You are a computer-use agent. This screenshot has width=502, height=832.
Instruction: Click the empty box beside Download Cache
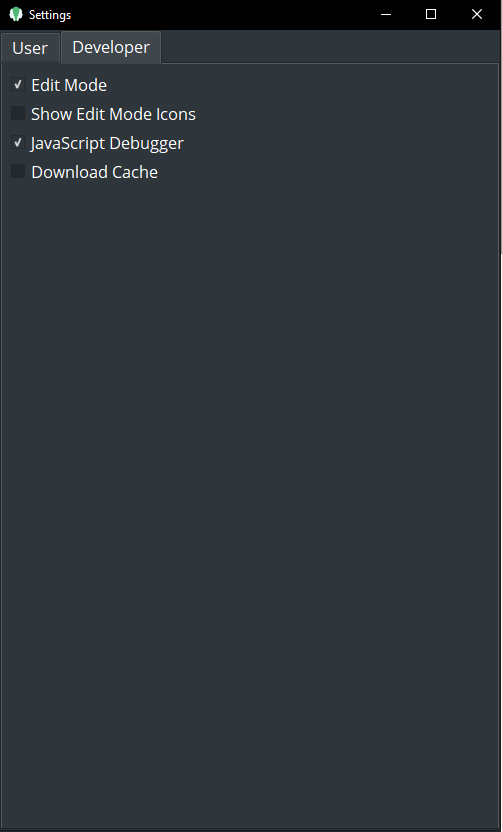(18, 171)
